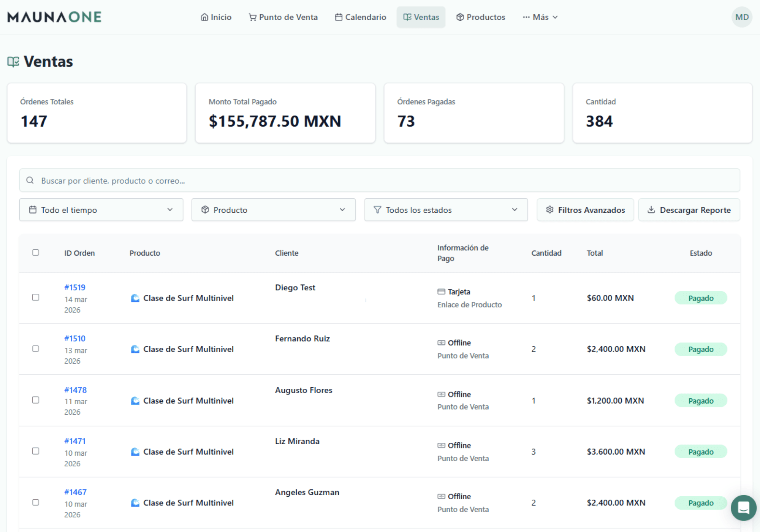Open the Todos los estados dropdown

point(446,210)
